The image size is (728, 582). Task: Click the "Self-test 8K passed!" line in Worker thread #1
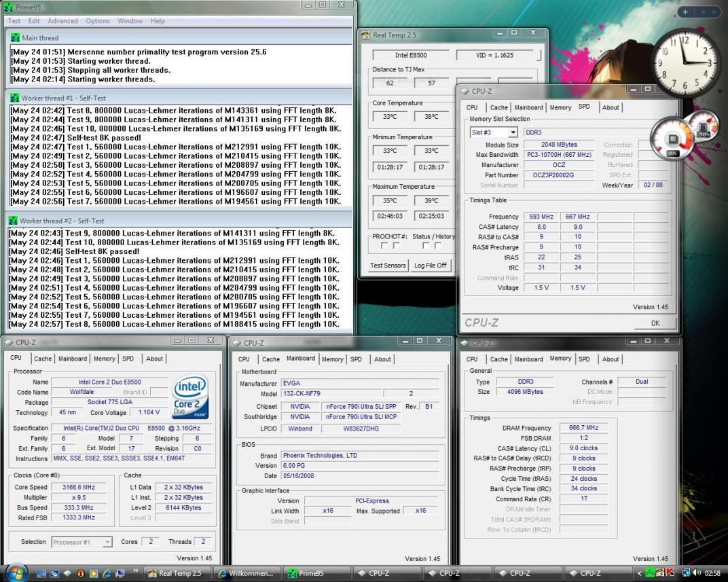pyautogui.click(x=104, y=138)
